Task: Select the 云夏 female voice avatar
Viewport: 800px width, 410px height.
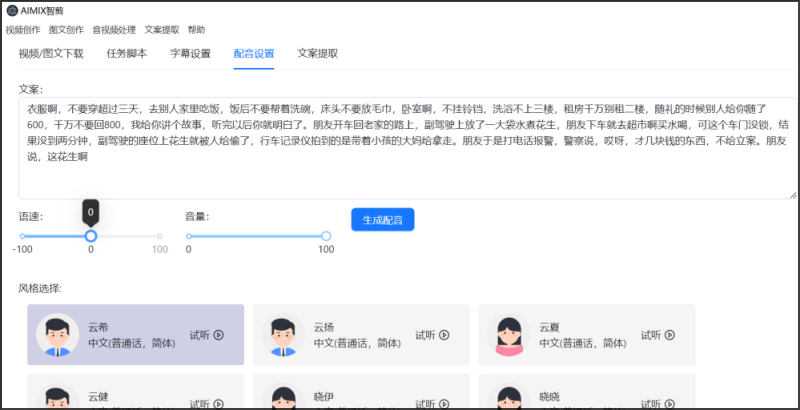Action: pyautogui.click(x=509, y=335)
